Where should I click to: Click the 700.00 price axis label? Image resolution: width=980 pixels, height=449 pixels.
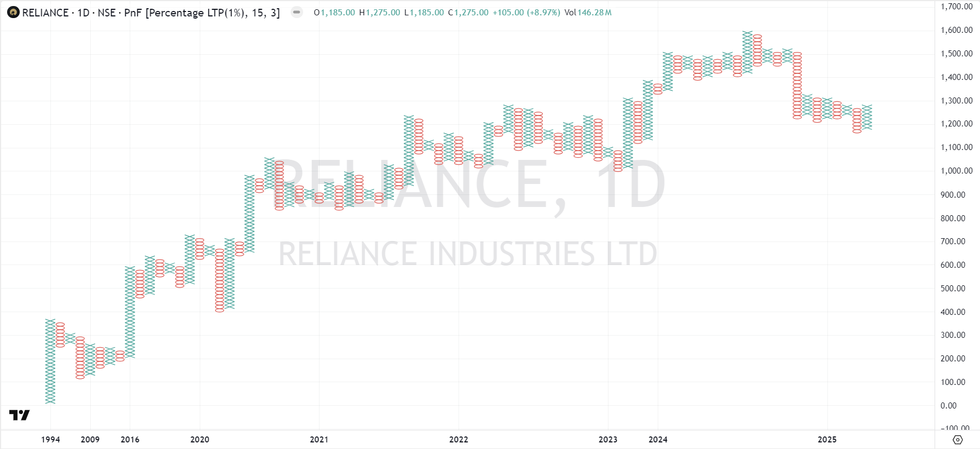(x=953, y=241)
